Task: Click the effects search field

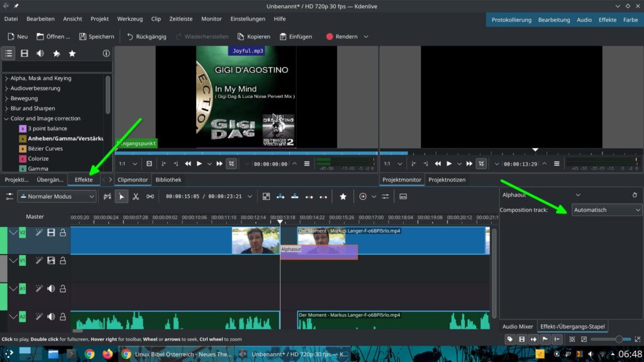Action: pos(57,67)
